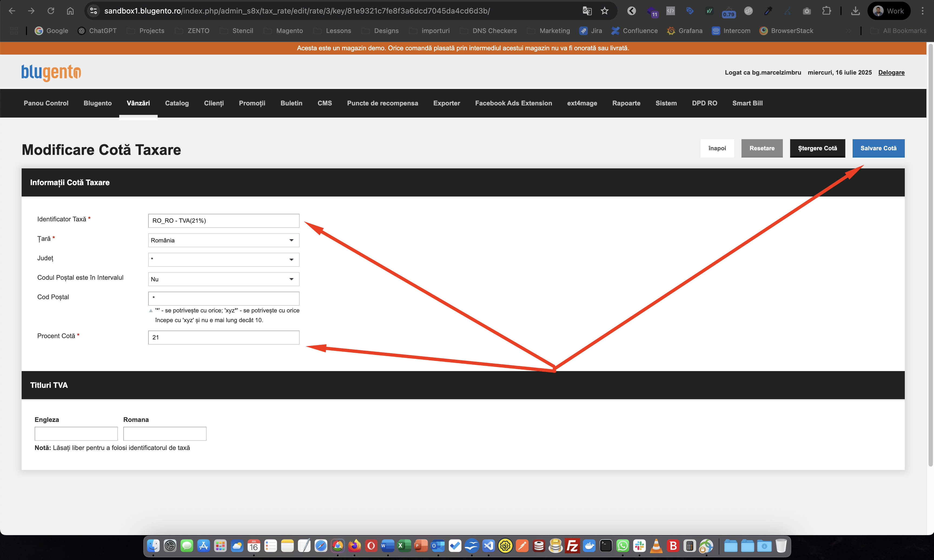This screenshot has height=560, width=934.
Task: Click the Salvare Cotă button
Action: coord(878,148)
